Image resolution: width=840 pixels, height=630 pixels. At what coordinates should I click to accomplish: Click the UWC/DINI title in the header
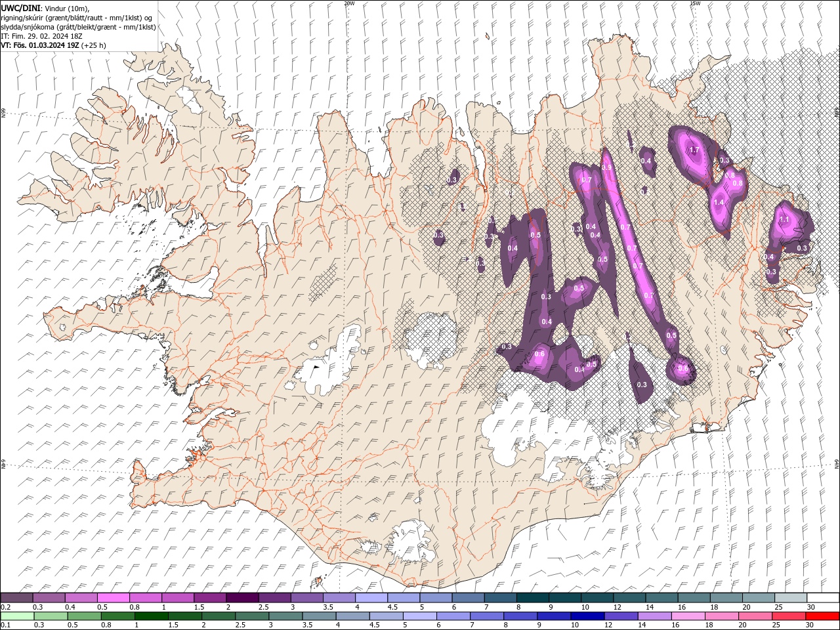pyautogui.click(x=20, y=7)
